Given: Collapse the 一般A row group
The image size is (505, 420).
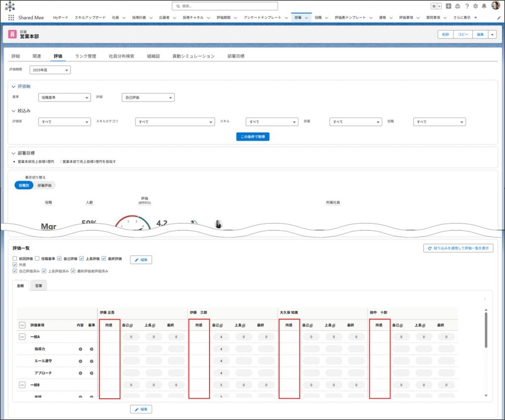Looking at the screenshot, I should [x=22, y=337].
